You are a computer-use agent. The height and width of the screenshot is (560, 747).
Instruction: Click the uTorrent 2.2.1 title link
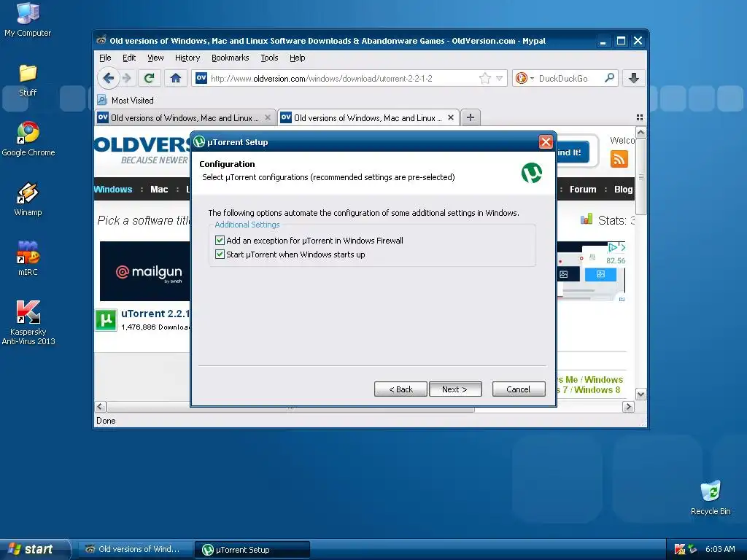coord(155,314)
